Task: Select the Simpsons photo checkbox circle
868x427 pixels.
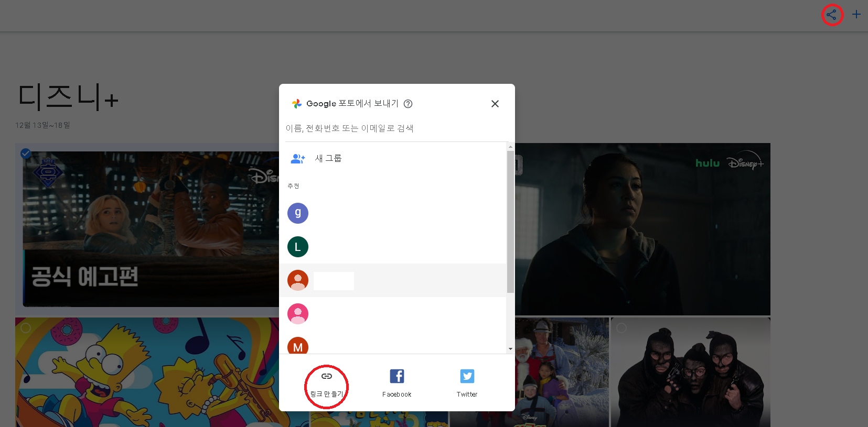Action: pyautogui.click(x=26, y=327)
